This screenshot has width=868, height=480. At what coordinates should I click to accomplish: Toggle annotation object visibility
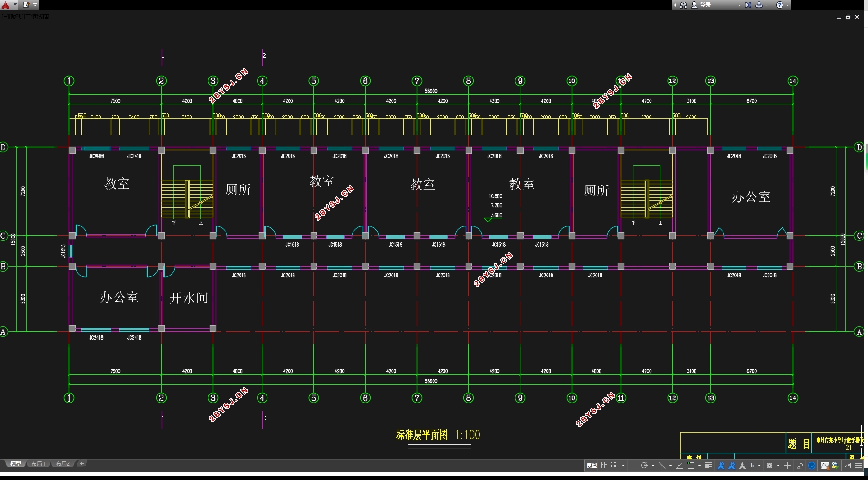click(x=721, y=466)
